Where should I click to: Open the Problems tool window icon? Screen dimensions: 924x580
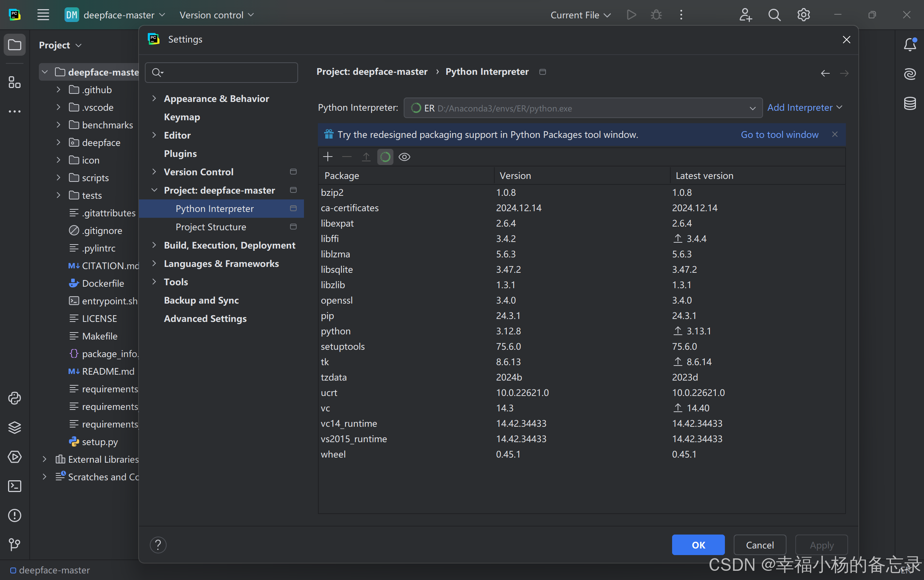(15, 515)
